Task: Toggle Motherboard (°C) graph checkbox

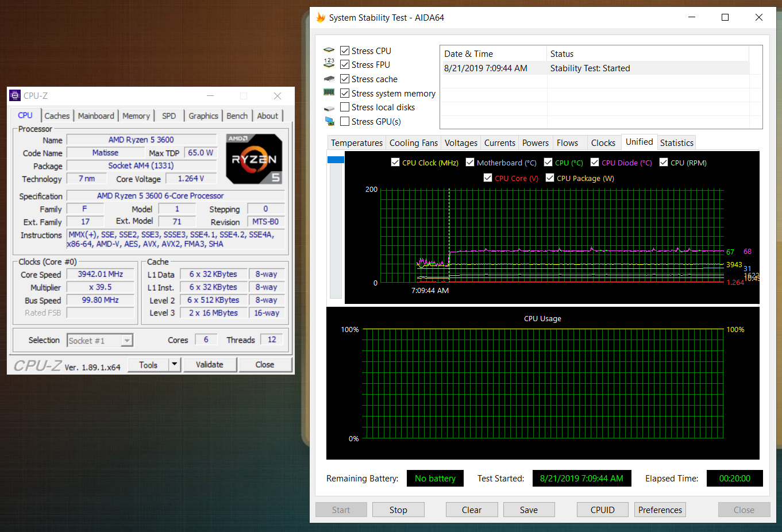Action: tap(470, 162)
